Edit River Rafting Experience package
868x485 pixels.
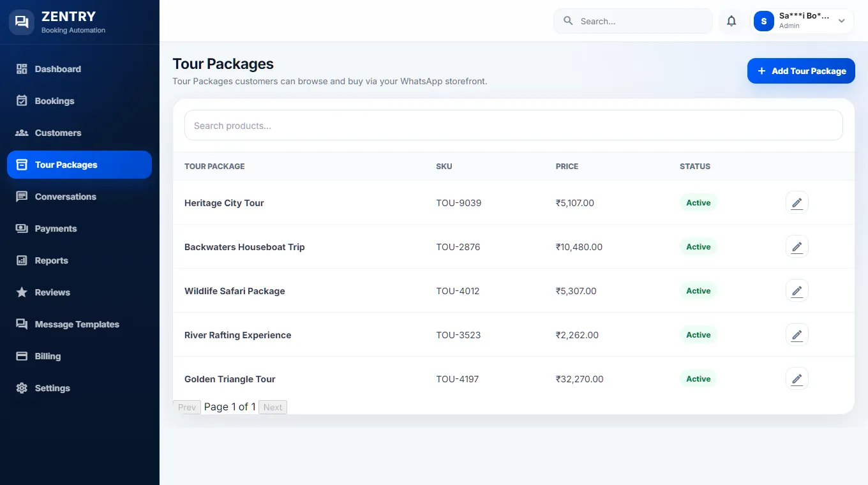(797, 335)
